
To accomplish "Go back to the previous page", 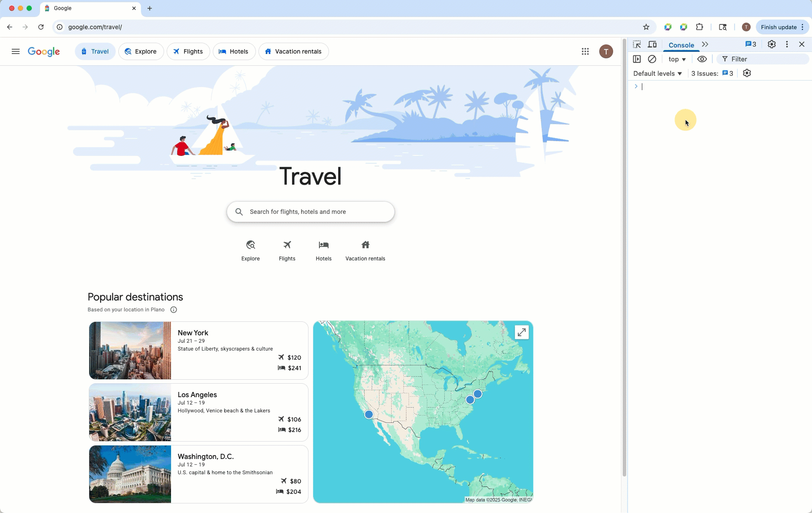I will coord(10,27).
